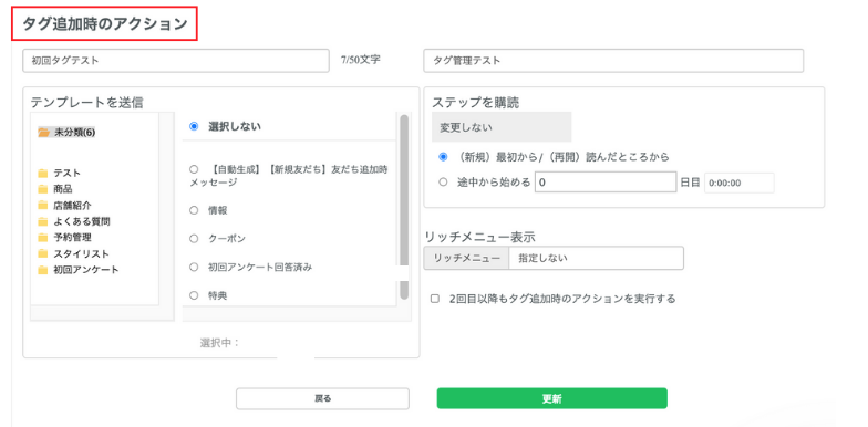
Task: Click the テスト folder icon
Action: [43, 173]
